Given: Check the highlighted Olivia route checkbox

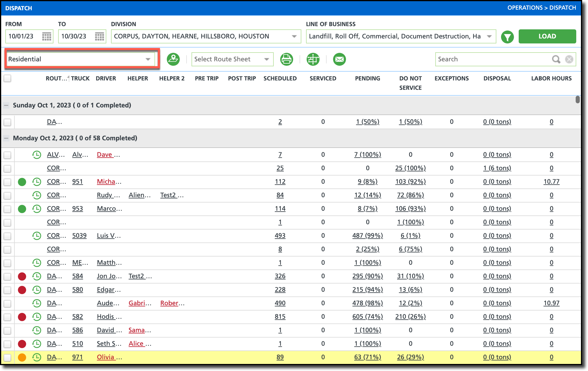Looking at the screenshot, I should [x=8, y=357].
